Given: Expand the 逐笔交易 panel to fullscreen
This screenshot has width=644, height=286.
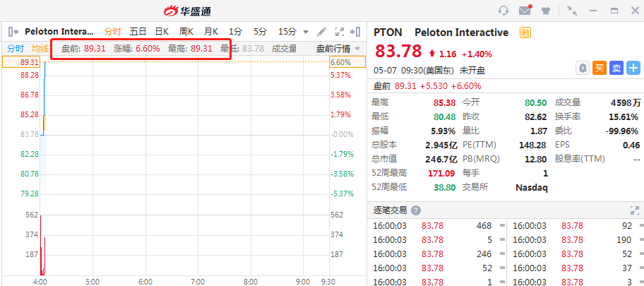Looking at the screenshot, I should (x=634, y=210).
